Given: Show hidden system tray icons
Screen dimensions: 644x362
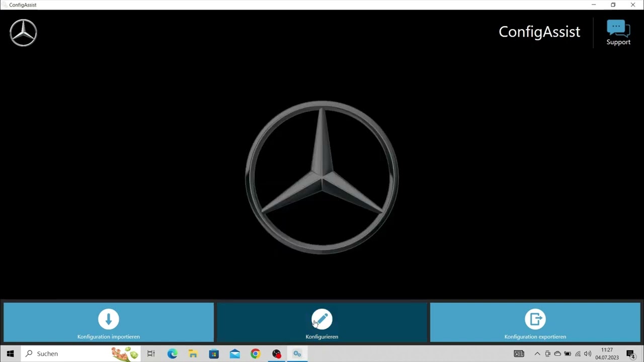Looking at the screenshot, I should coord(537,354).
